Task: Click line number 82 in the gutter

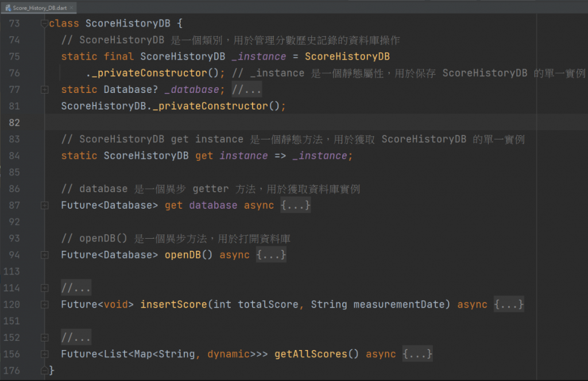Action: click(14, 123)
